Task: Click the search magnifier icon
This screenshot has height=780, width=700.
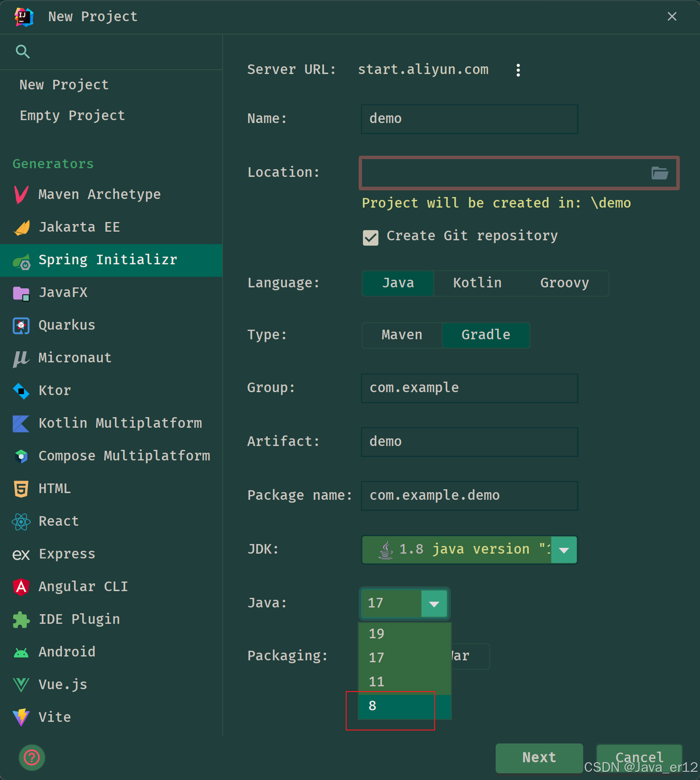Action: [23, 51]
